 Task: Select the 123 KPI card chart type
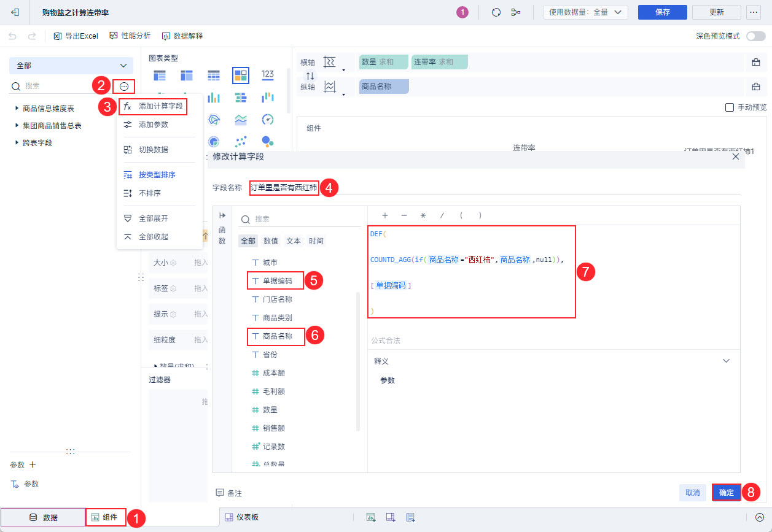[268, 74]
